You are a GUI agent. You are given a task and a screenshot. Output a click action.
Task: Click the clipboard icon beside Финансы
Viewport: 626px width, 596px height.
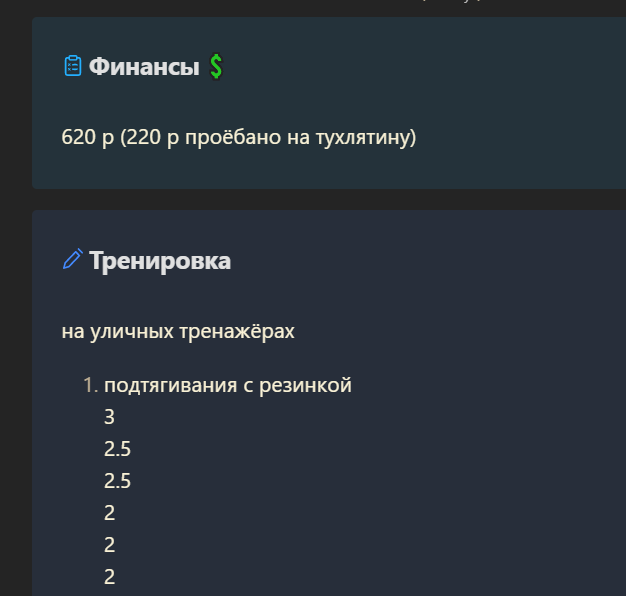(x=73, y=66)
